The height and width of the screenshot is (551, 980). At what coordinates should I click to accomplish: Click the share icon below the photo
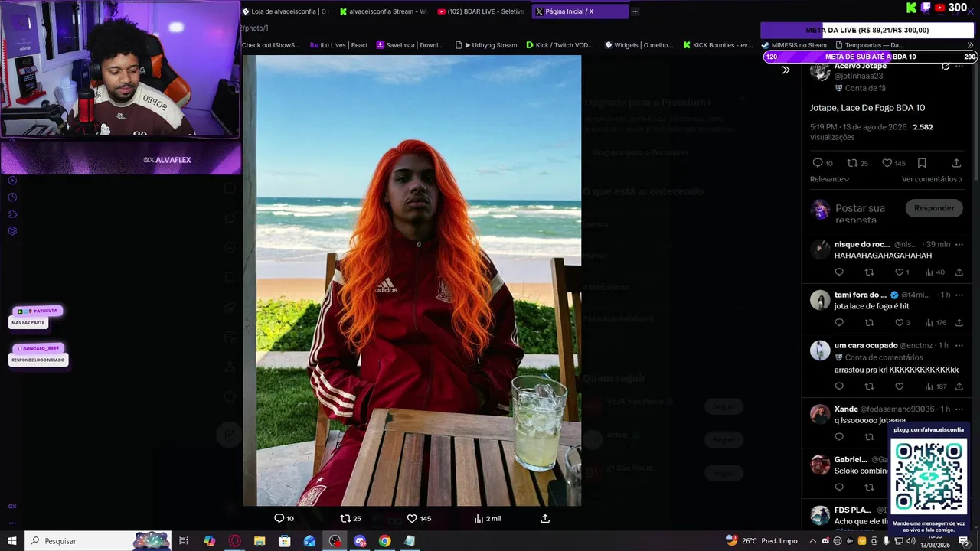click(545, 518)
